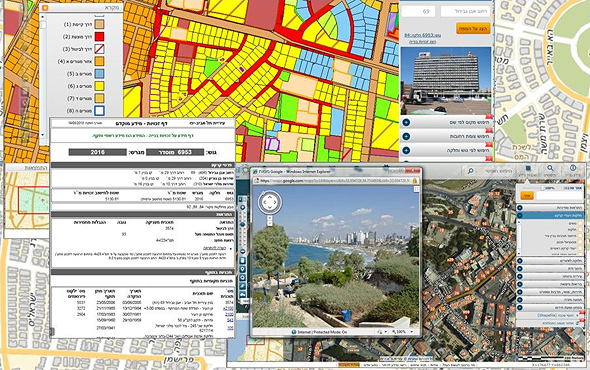
Task: Click the orange button in layers panel
Action: (527, 196)
